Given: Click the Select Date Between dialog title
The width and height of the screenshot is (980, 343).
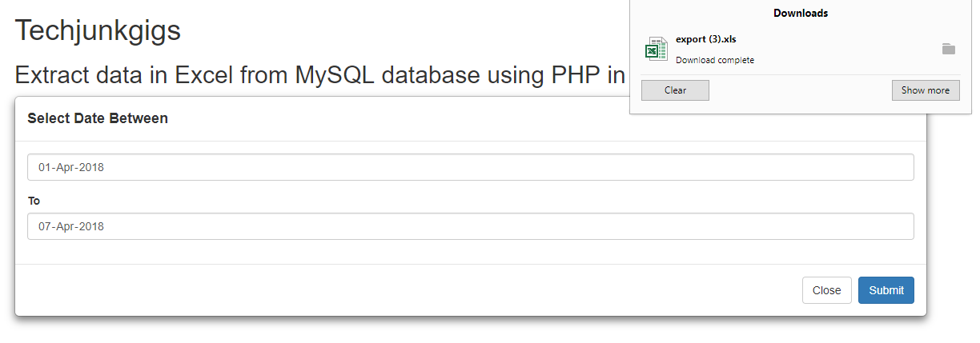Looking at the screenshot, I should point(98,118).
